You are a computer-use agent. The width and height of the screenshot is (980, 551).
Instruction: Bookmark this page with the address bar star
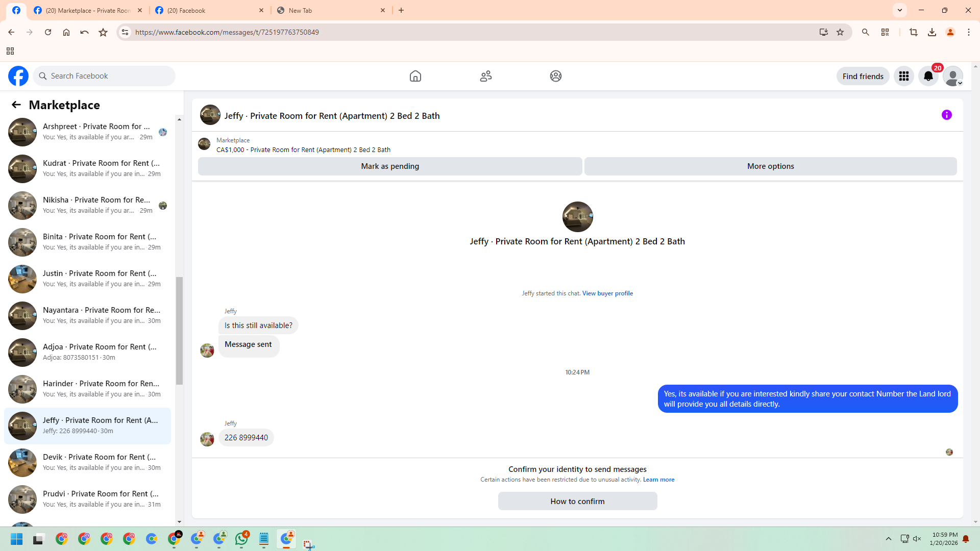(840, 32)
